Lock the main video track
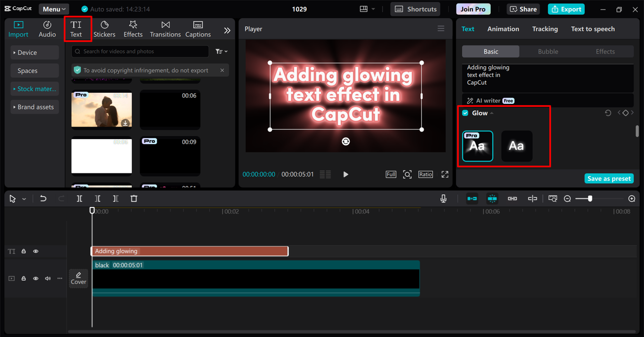 pyautogui.click(x=24, y=278)
